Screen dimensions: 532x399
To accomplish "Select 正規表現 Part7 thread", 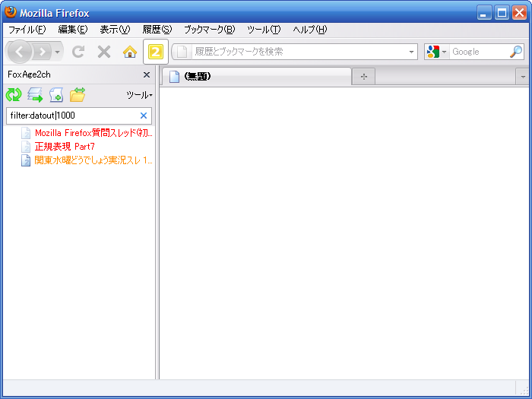I will (65, 146).
